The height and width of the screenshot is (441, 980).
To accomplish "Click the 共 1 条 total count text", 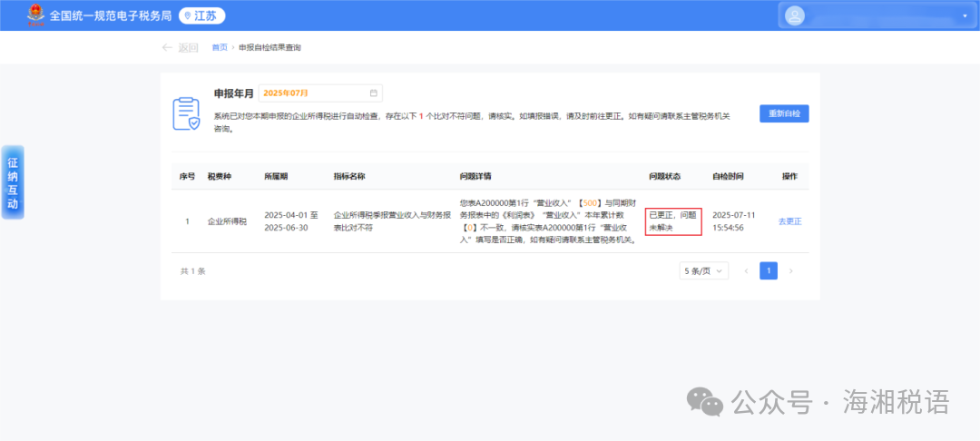I will tap(193, 271).
